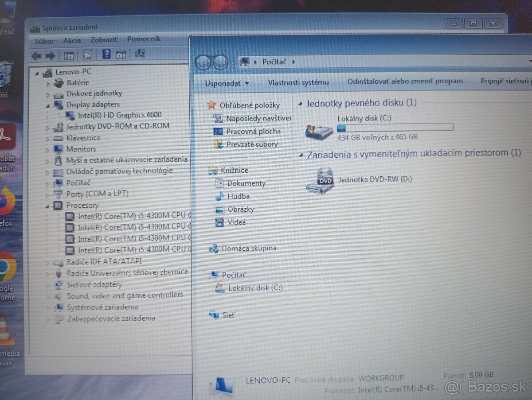The width and height of the screenshot is (532, 400).
Task: Open the Zobraziť menu
Action: [103, 39]
